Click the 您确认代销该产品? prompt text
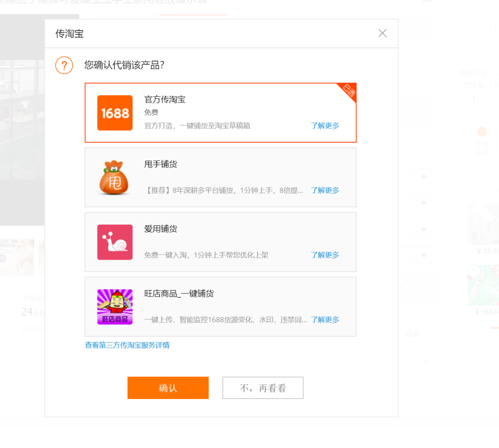The height and width of the screenshot is (448, 499). (124, 65)
